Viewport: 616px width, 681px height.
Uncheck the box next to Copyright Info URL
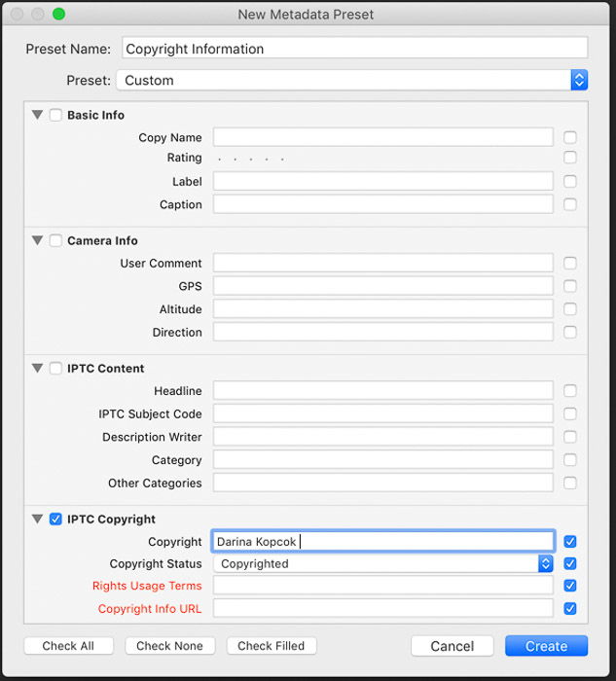pyautogui.click(x=570, y=609)
